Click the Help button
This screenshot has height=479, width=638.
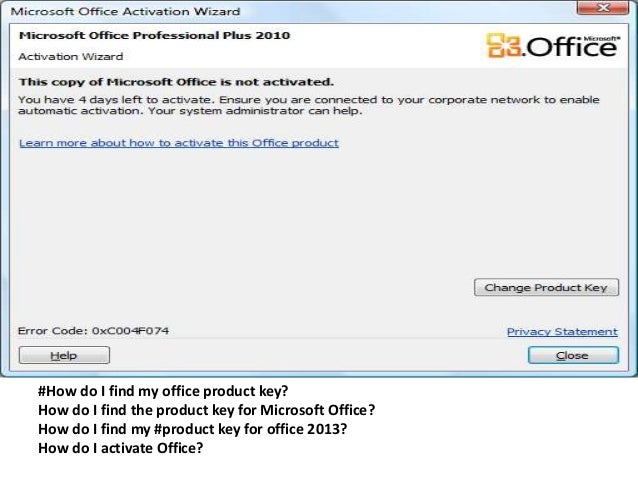tap(64, 355)
